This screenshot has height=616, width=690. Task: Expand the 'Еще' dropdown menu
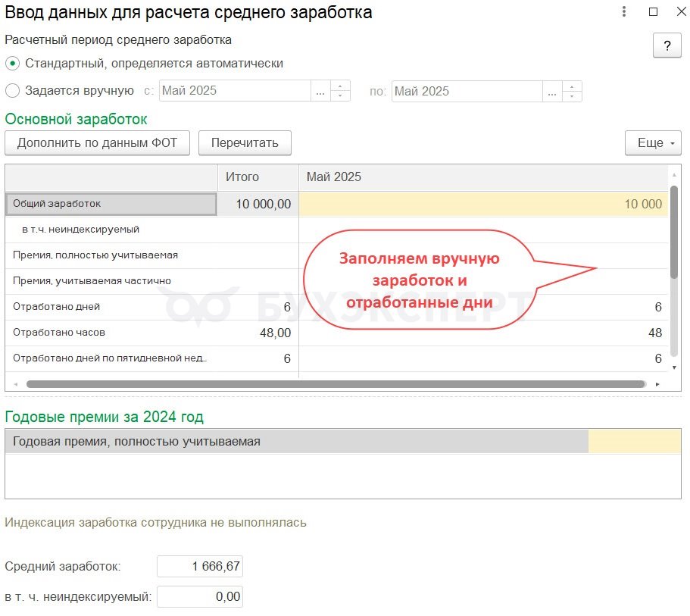[653, 142]
